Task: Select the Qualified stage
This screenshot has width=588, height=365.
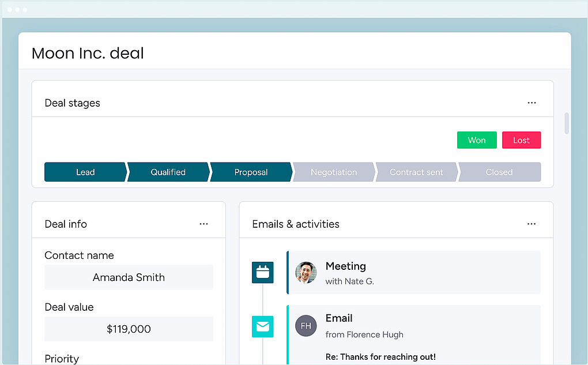Action: [x=168, y=172]
